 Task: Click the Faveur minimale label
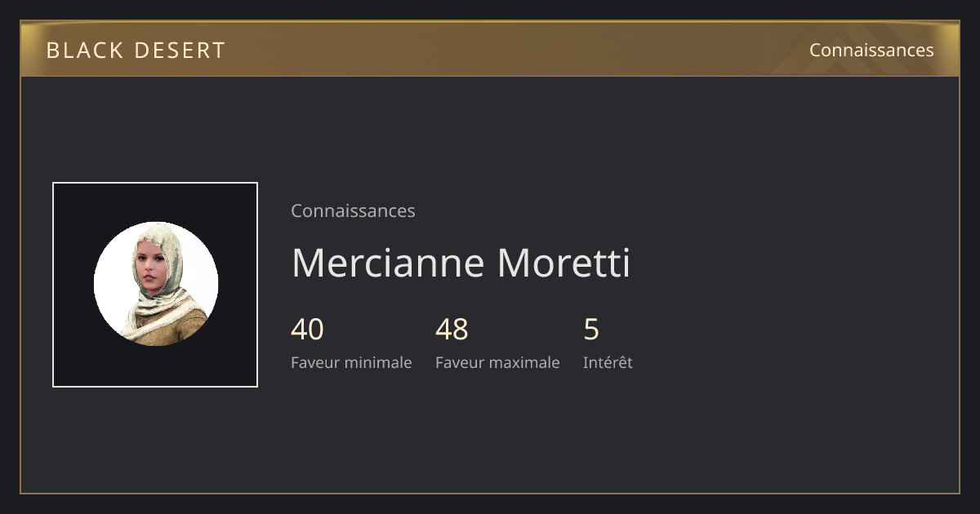click(x=351, y=362)
